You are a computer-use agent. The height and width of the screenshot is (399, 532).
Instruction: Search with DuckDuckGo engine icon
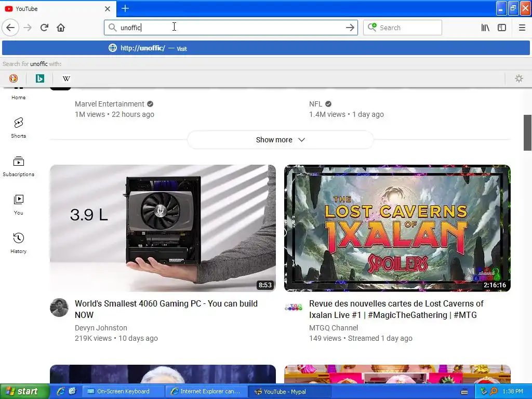click(x=13, y=78)
